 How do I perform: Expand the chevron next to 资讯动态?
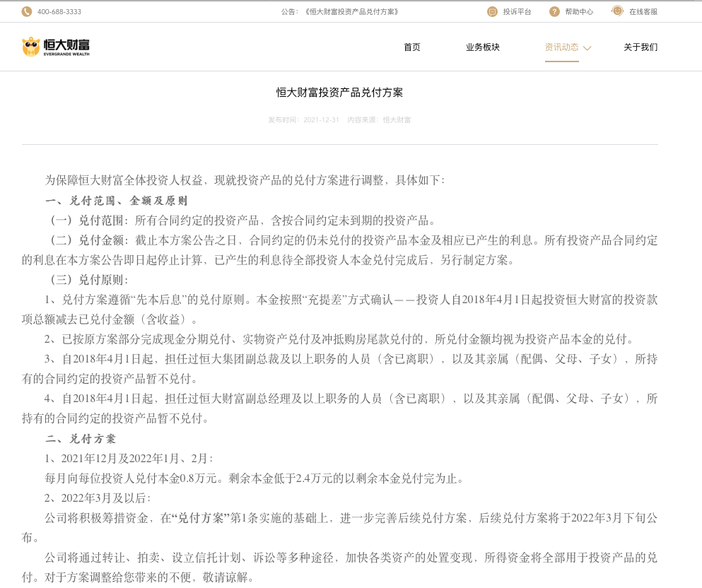click(x=587, y=48)
